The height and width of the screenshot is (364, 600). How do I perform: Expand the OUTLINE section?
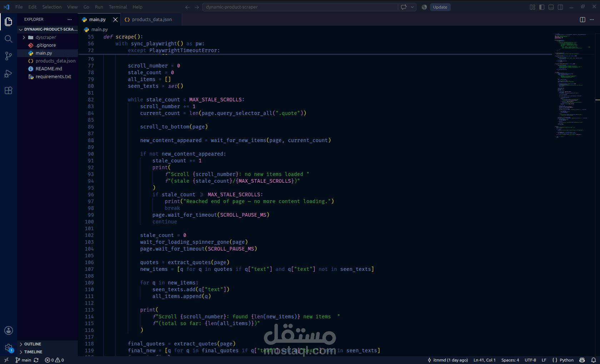pos(47,344)
